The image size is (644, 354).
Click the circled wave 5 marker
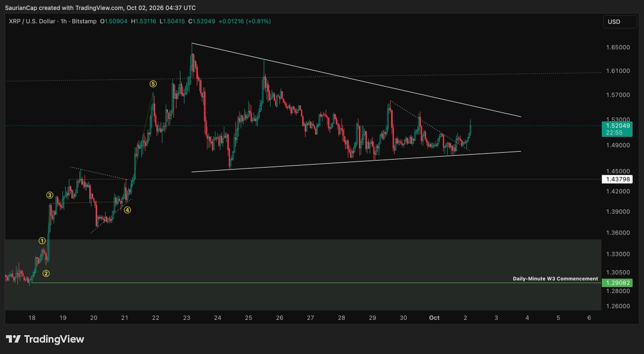tap(153, 84)
